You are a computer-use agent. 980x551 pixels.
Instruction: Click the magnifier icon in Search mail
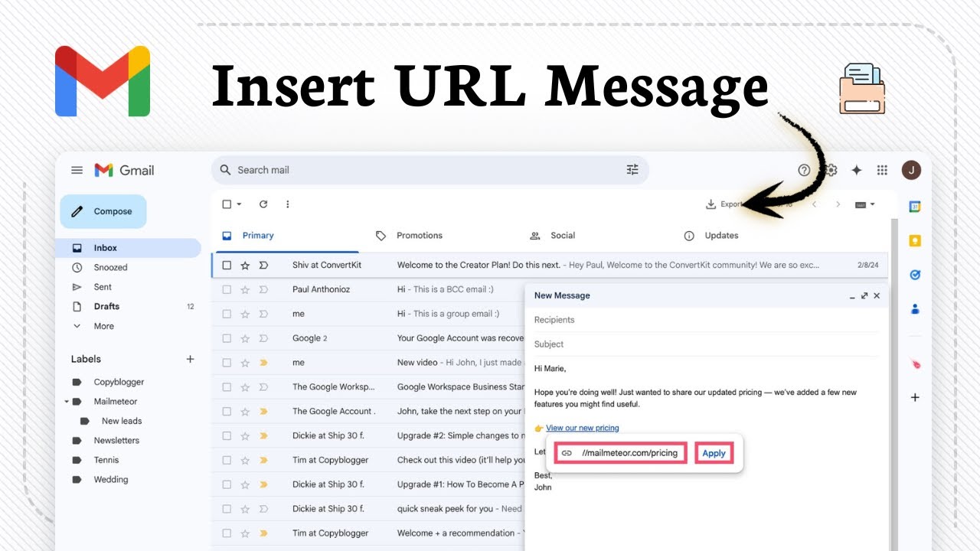tap(225, 170)
